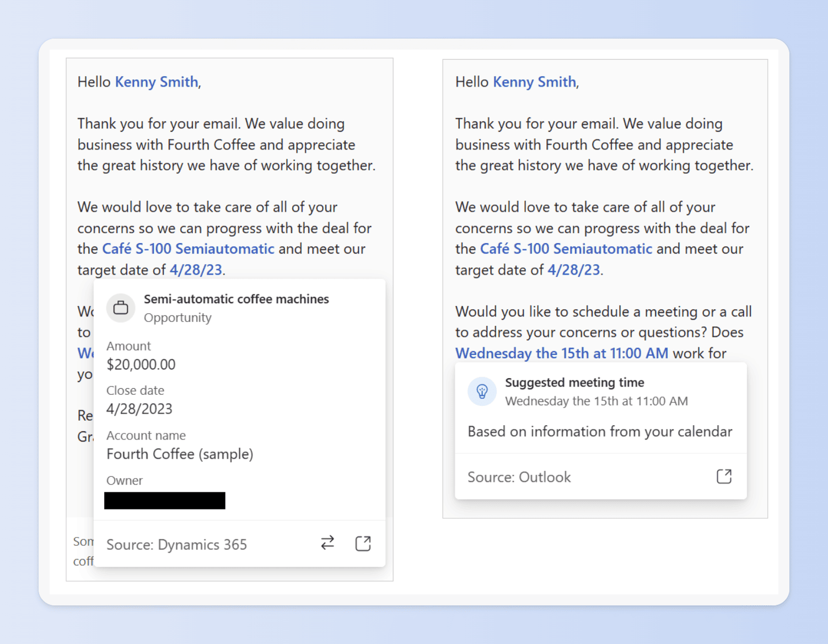Open the Café S-100 Semiautomatic link in right email
This screenshot has height=644, width=828.
click(566, 249)
